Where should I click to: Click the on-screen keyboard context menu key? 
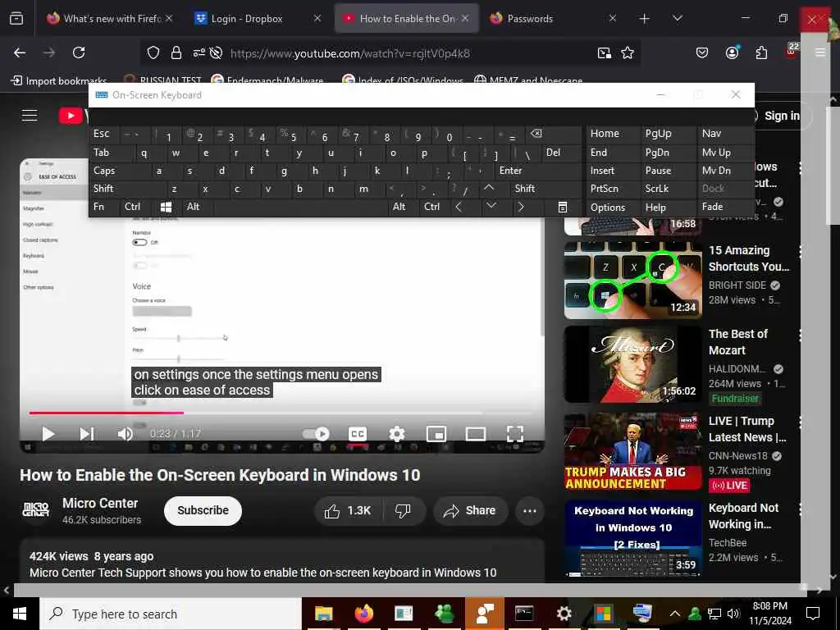click(x=563, y=207)
